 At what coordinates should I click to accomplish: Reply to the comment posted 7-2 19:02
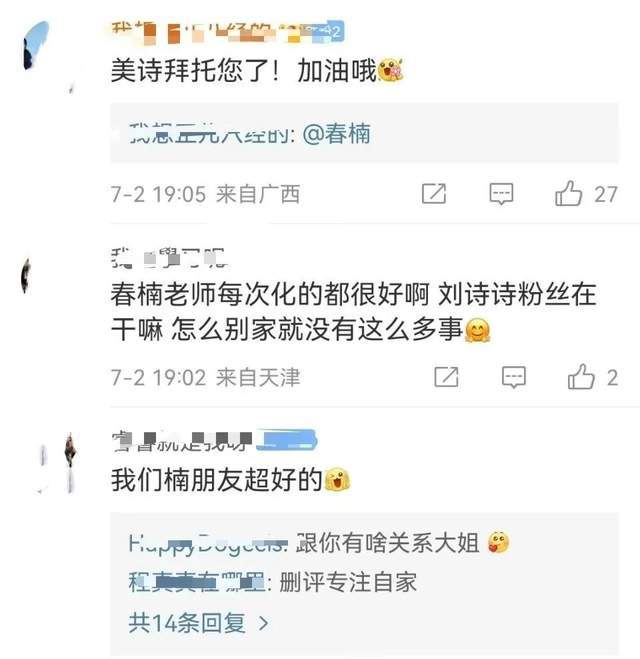click(x=514, y=377)
